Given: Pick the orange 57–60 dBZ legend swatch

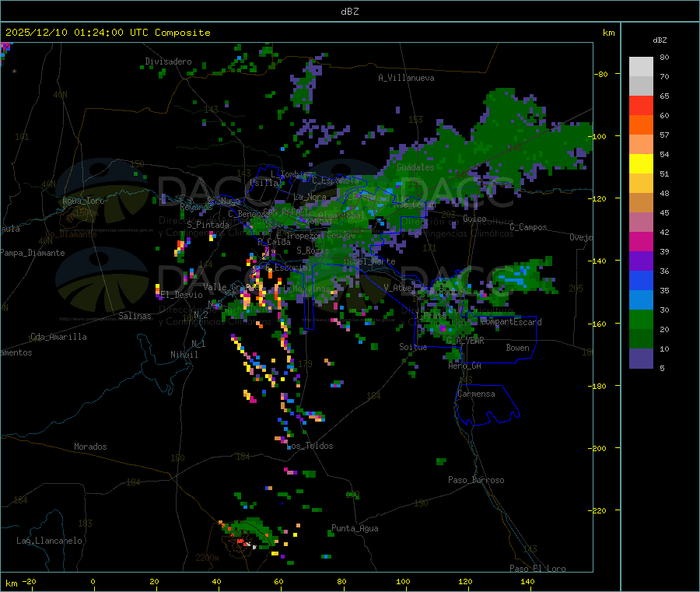Looking at the screenshot, I should click(x=641, y=125).
